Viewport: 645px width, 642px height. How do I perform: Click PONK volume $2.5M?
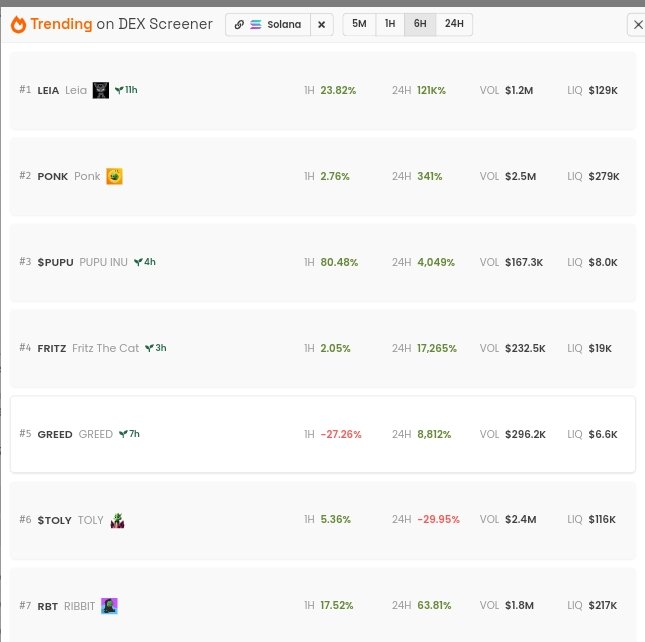[x=520, y=176]
